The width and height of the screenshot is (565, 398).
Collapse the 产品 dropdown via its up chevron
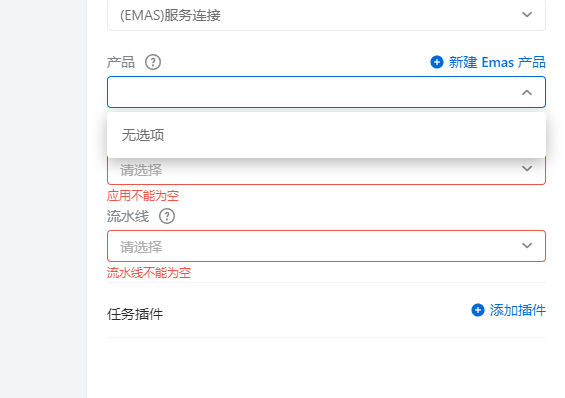(x=527, y=92)
